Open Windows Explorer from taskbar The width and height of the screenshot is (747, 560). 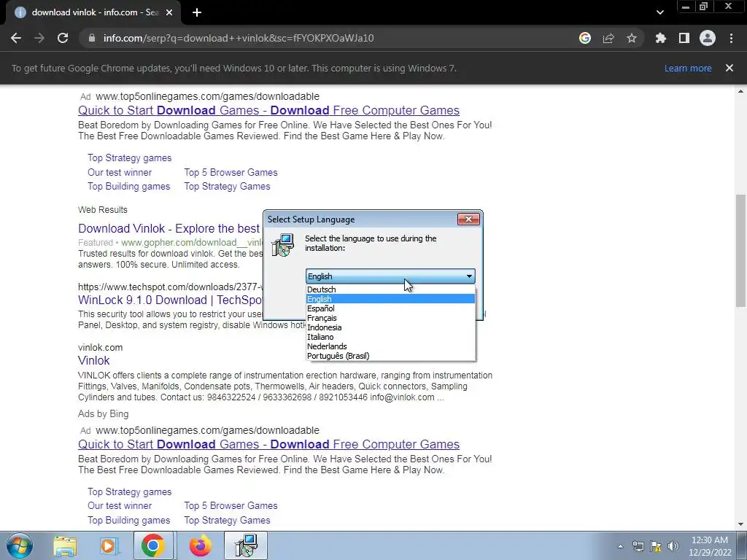[x=65, y=545]
